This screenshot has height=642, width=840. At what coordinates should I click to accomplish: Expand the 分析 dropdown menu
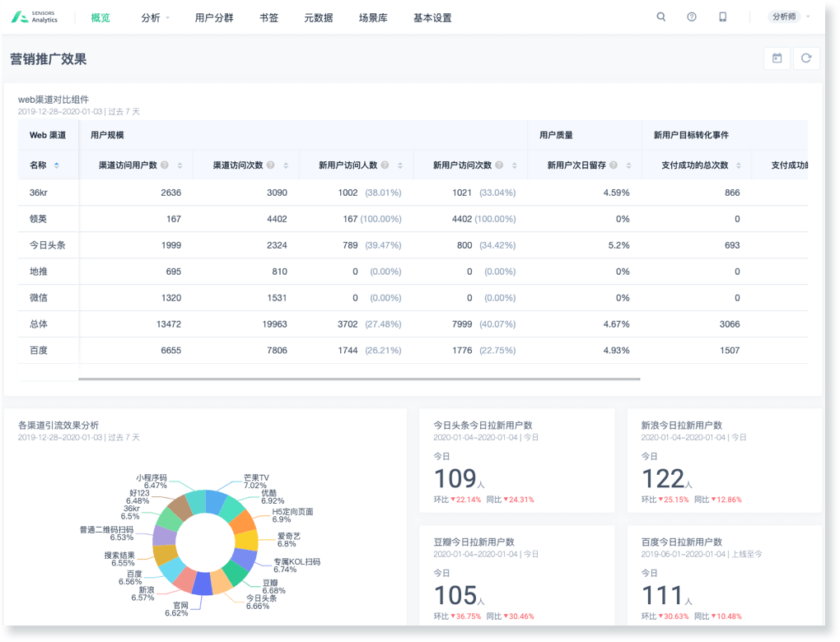coord(155,17)
